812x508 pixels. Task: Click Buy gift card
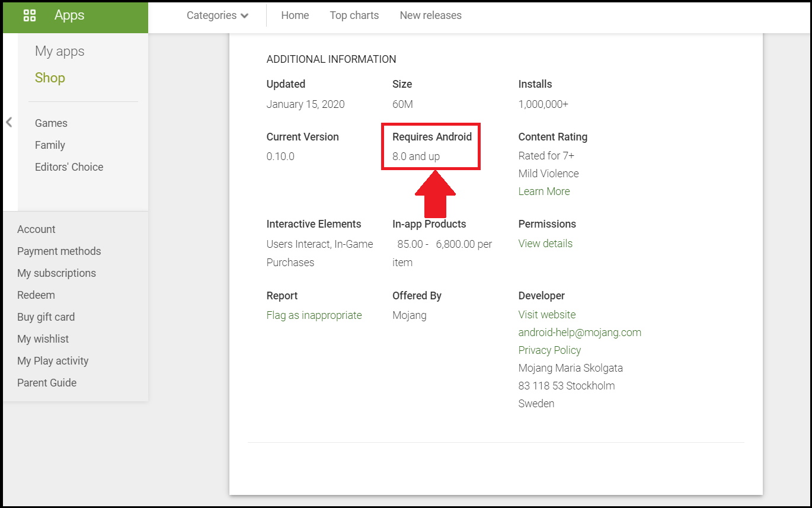point(46,317)
